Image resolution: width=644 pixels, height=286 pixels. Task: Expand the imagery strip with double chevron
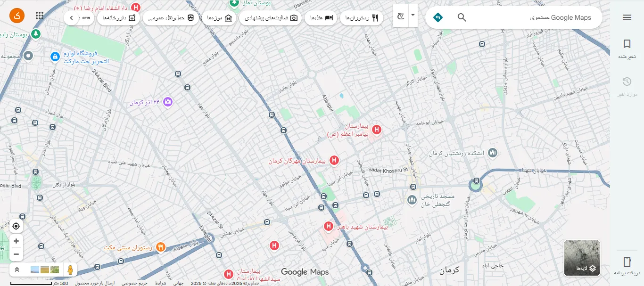(17, 270)
